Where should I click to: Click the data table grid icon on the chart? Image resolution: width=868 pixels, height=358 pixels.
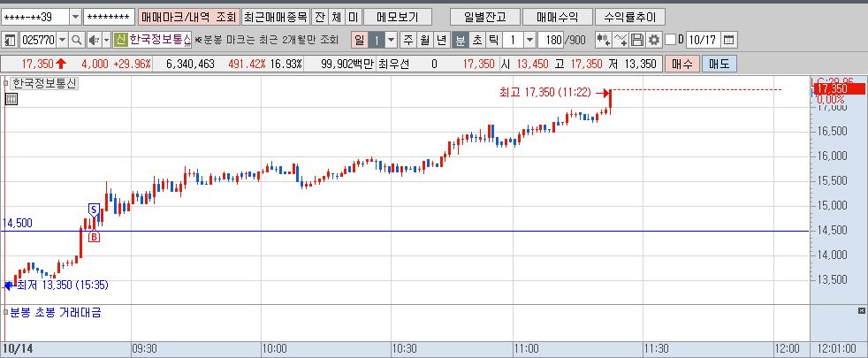pos(11,99)
